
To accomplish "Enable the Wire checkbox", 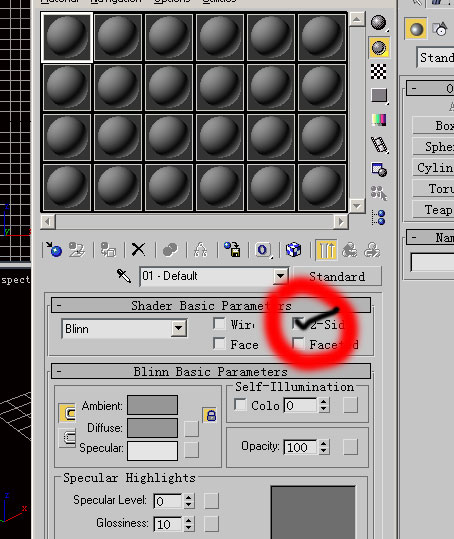I will 219,323.
